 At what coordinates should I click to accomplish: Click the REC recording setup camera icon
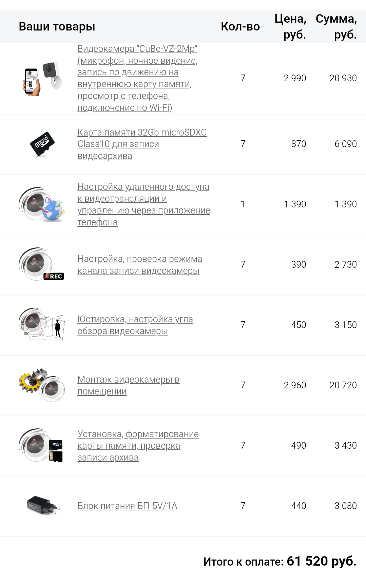(x=41, y=264)
